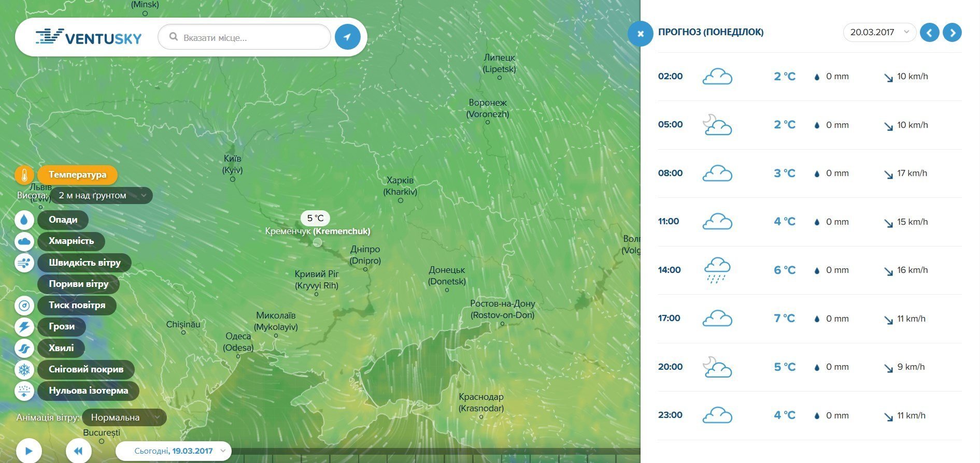Select the thunderstorms lightning icon
980x463 pixels.
pyautogui.click(x=24, y=327)
